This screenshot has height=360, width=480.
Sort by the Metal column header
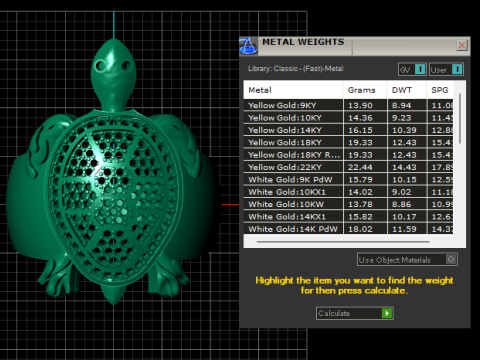pos(293,90)
